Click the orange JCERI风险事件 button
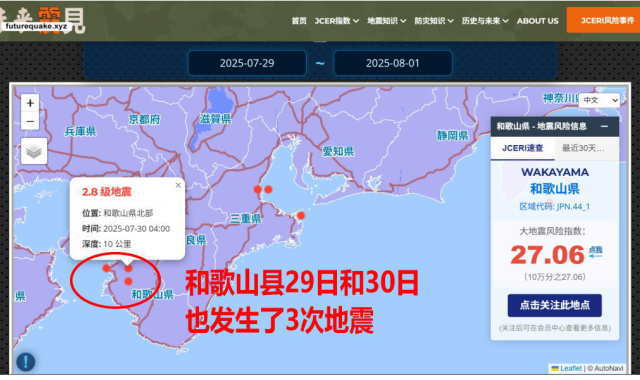The height and width of the screenshot is (380, 640). click(x=603, y=20)
